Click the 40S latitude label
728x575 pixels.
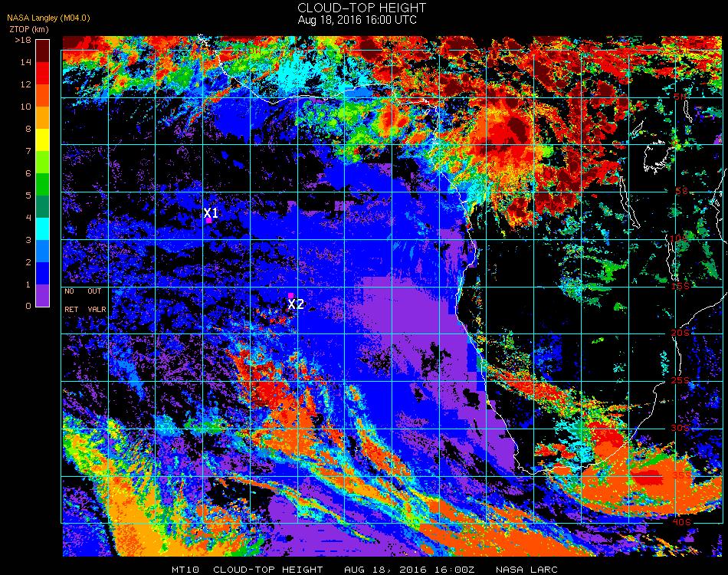coord(681,522)
